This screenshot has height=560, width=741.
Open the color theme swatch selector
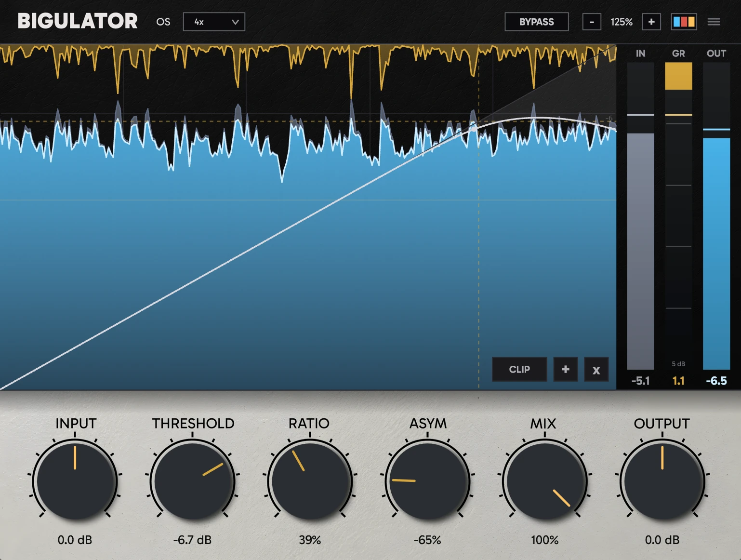pos(684,22)
